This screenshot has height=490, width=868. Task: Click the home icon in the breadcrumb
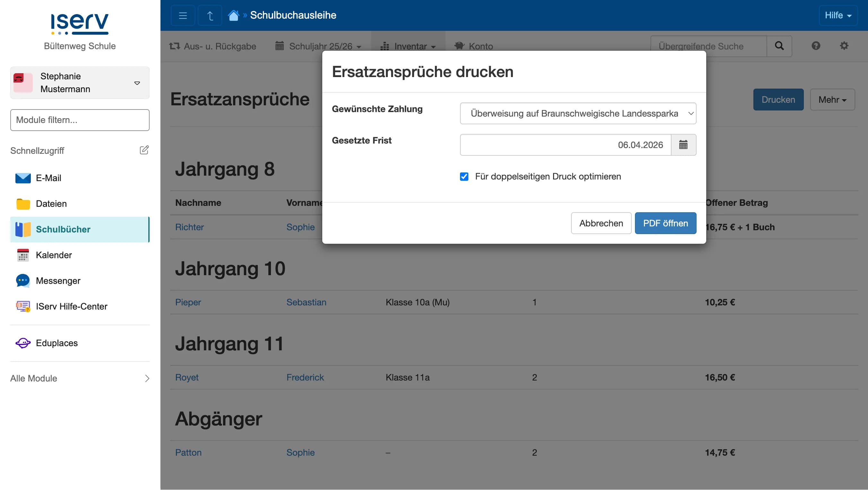(233, 15)
